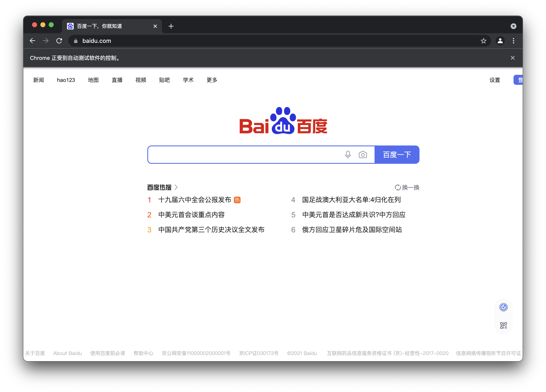Viewport: 546px width, 392px height.
Task: Open Chrome's three-dot menu
Action: 514,41
